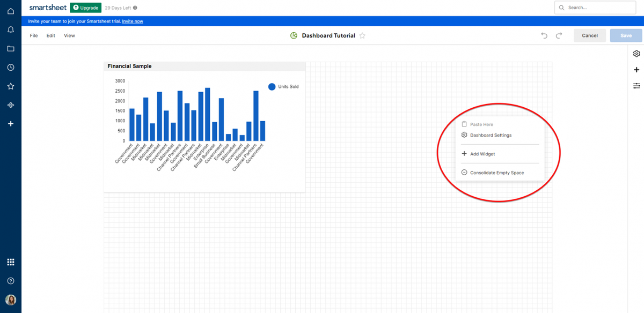The image size is (644, 313).
Task: Open help using the question mark icon
Action: click(11, 280)
